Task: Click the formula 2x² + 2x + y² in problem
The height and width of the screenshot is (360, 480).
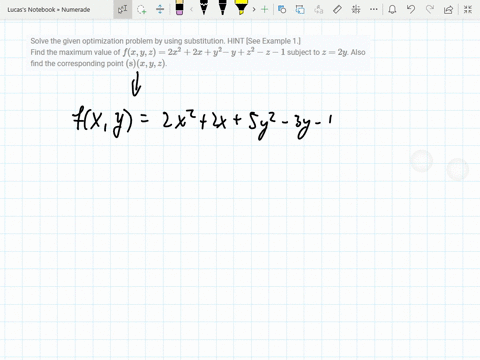Action: (x=195, y=52)
